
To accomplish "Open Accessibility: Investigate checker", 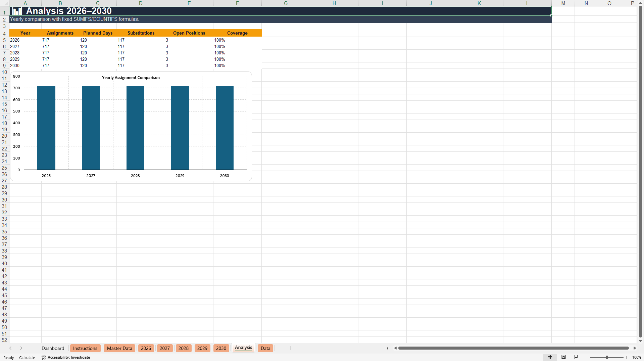I will pos(66,357).
